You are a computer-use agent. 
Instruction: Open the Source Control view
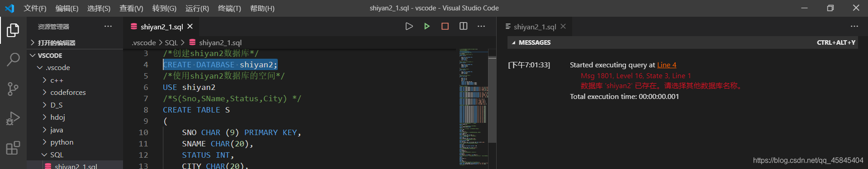13,89
